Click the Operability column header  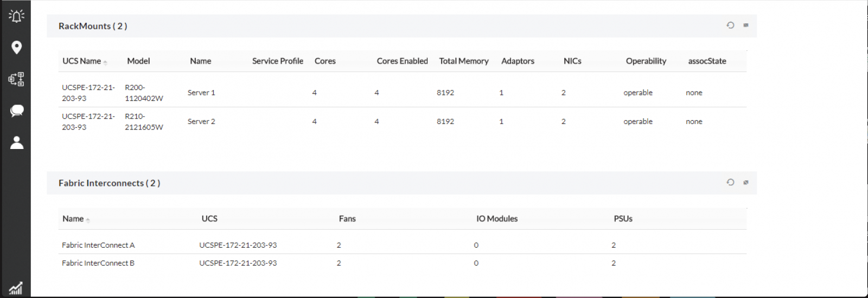[646, 61]
